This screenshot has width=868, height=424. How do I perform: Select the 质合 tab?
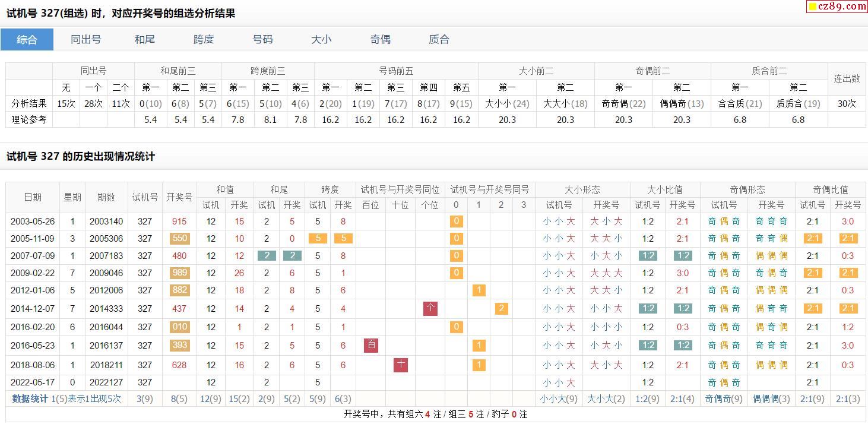[x=439, y=40]
